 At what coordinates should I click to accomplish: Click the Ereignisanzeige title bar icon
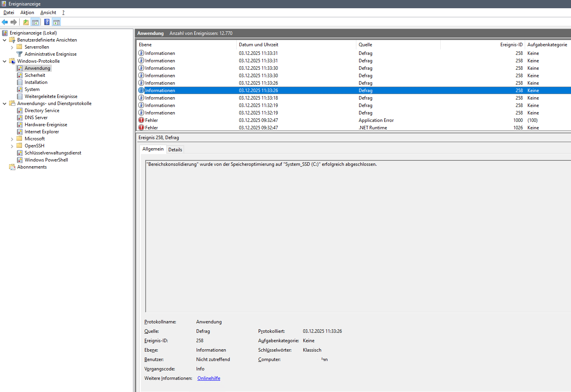[x=4, y=4]
